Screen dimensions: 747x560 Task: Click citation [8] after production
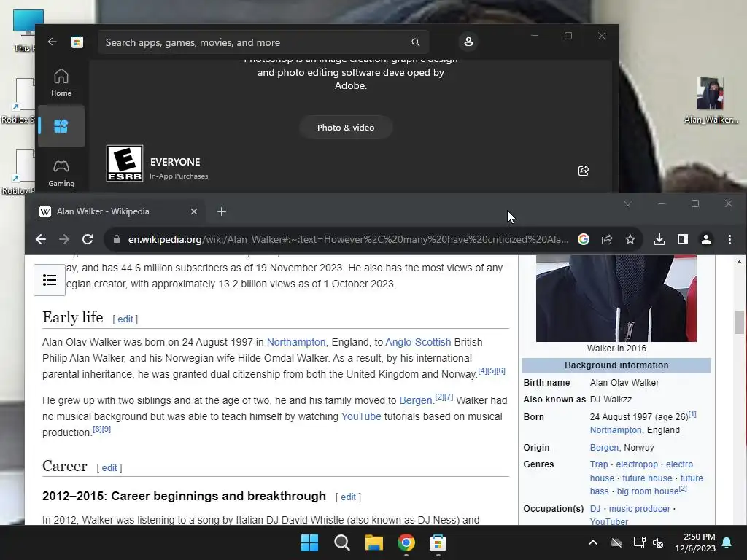point(97,429)
